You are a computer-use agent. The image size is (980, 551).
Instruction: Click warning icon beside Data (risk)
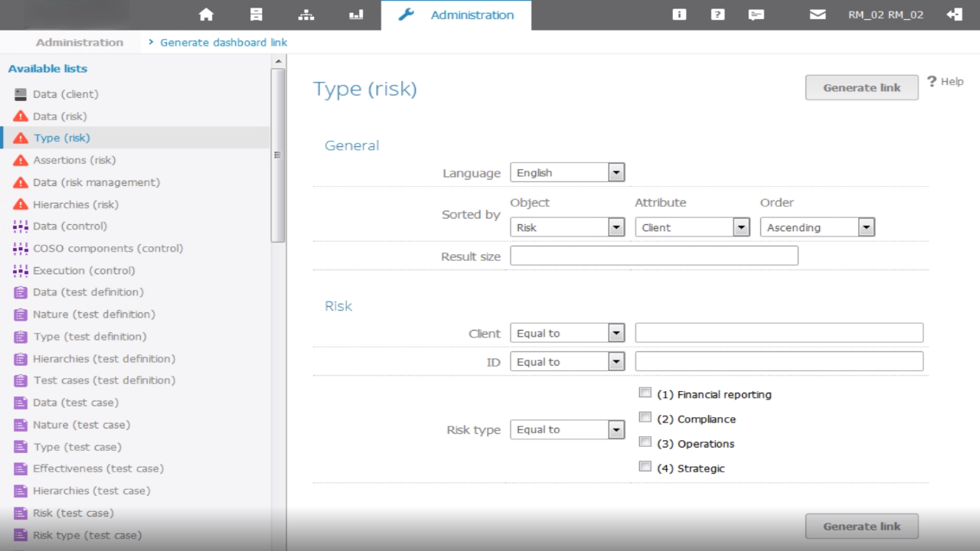point(21,116)
